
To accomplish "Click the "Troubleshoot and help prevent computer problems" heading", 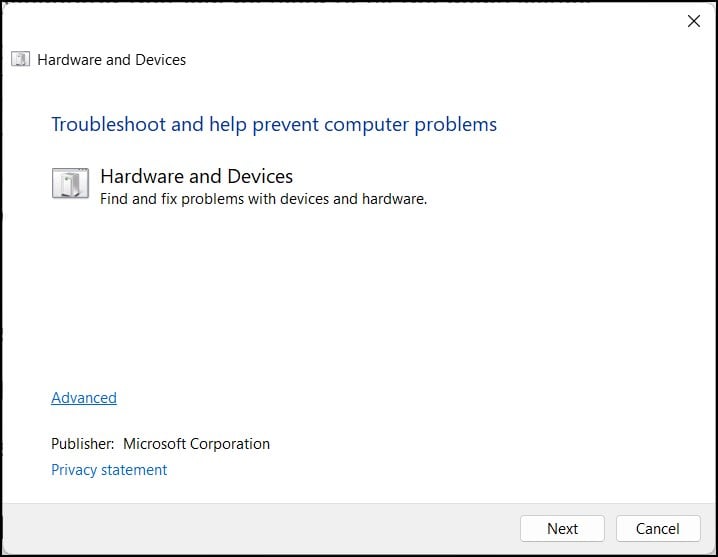I will pyautogui.click(x=274, y=125).
